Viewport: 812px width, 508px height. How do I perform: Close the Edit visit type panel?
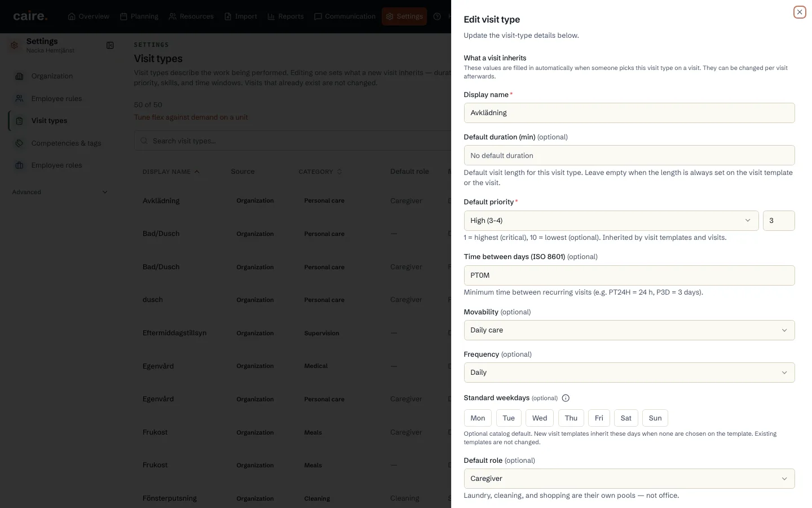pos(800,12)
